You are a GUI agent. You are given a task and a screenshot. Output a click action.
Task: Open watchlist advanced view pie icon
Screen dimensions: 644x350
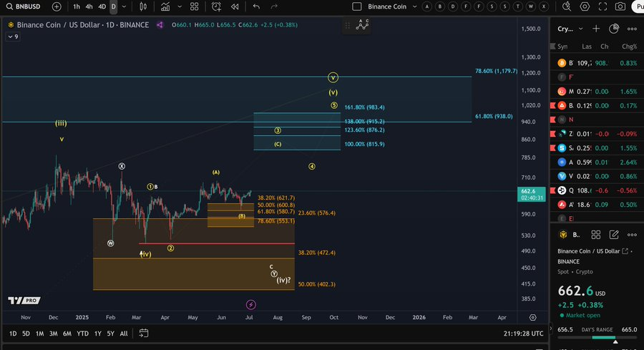[614, 29]
